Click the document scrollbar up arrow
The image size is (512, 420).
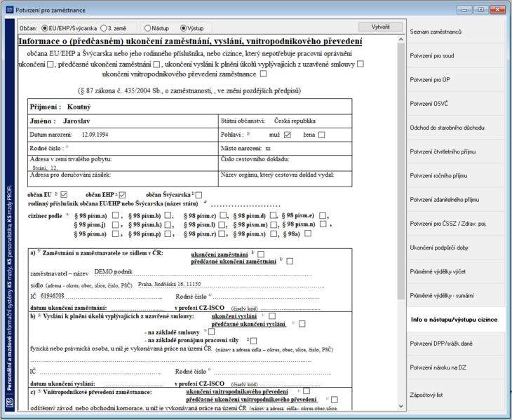click(x=401, y=39)
